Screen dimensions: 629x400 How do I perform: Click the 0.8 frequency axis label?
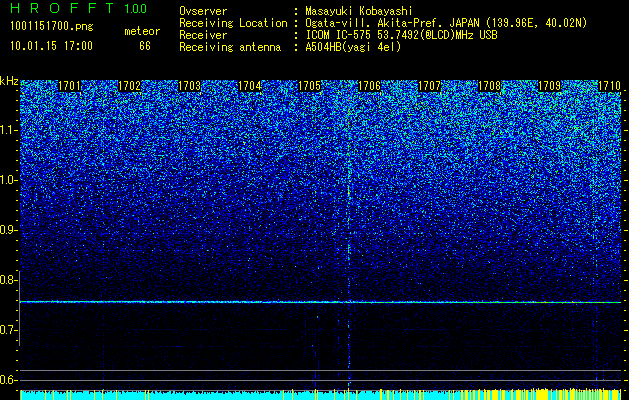coord(8,280)
